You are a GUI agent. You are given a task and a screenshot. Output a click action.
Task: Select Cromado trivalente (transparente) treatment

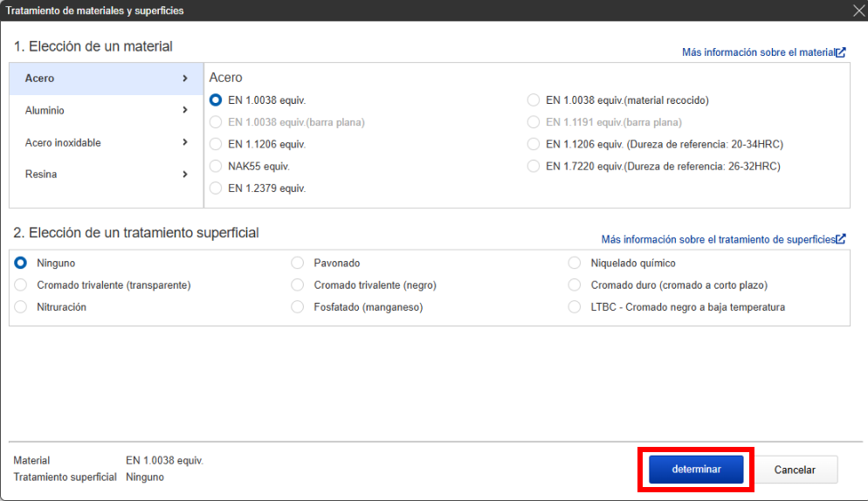21,285
